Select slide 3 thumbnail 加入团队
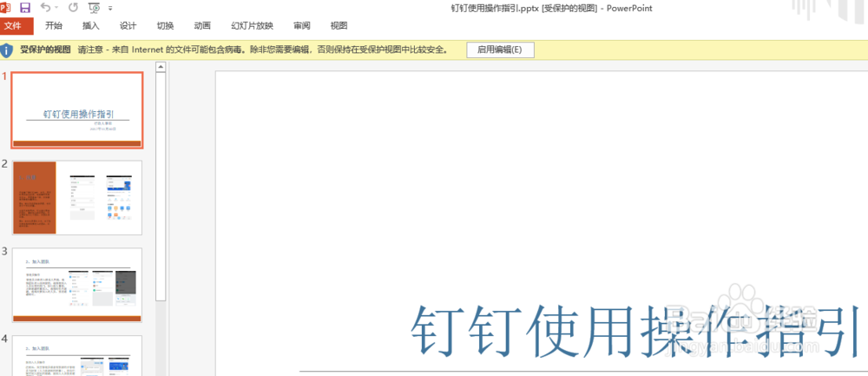The height and width of the screenshot is (376, 868). pyautogui.click(x=77, y=285)
